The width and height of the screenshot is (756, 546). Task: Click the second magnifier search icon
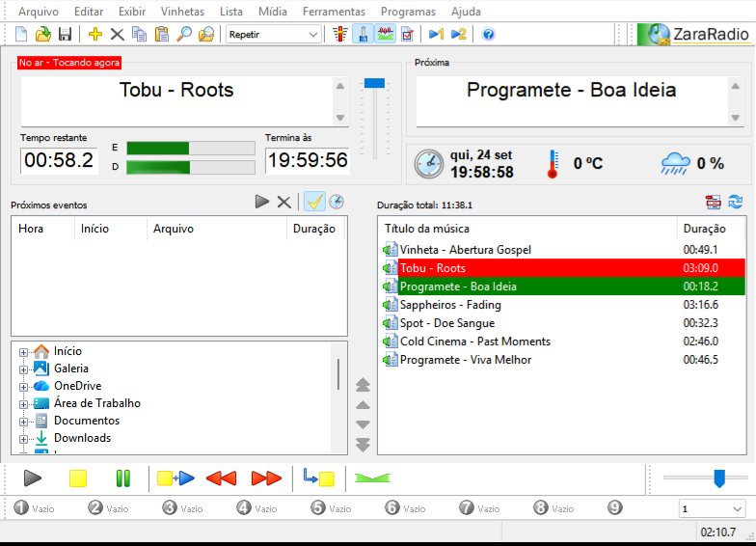coord(206,35)
